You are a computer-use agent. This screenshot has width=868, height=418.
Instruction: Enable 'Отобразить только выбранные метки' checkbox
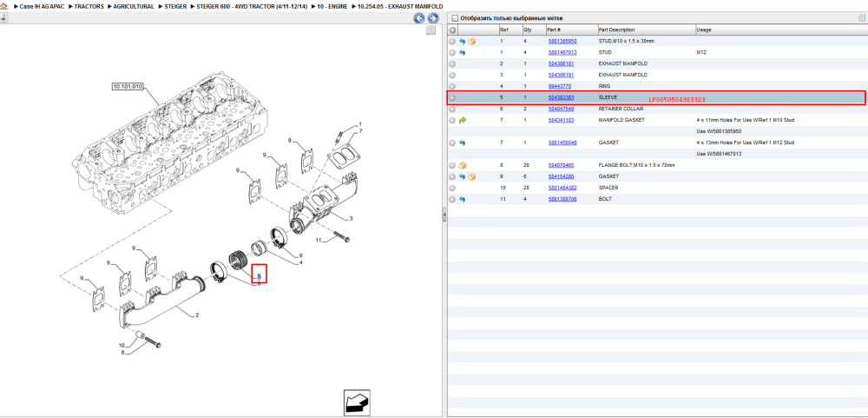click(x=455, y=18)
